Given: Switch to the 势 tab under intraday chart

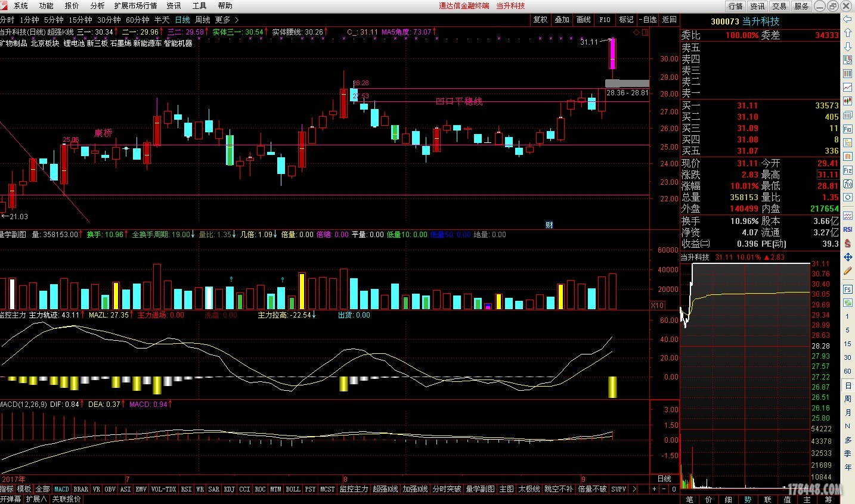Looking at the screenshot, I should [748, 499].
